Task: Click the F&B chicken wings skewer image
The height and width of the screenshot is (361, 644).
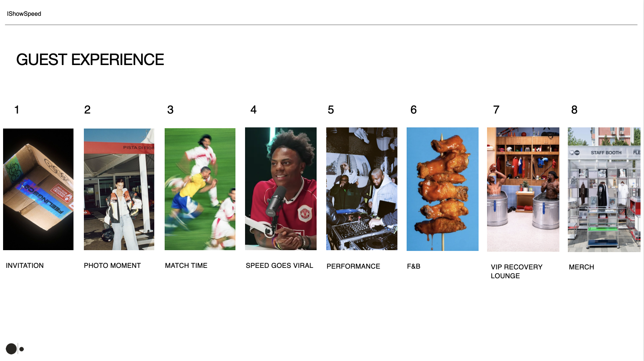Action: click(442, 189)
